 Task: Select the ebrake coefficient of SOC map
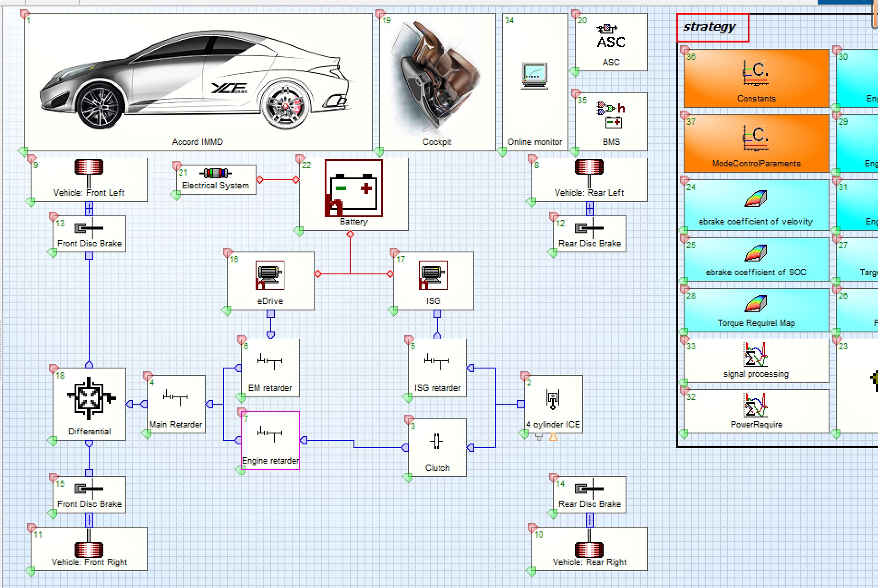(x=756, y=254)
